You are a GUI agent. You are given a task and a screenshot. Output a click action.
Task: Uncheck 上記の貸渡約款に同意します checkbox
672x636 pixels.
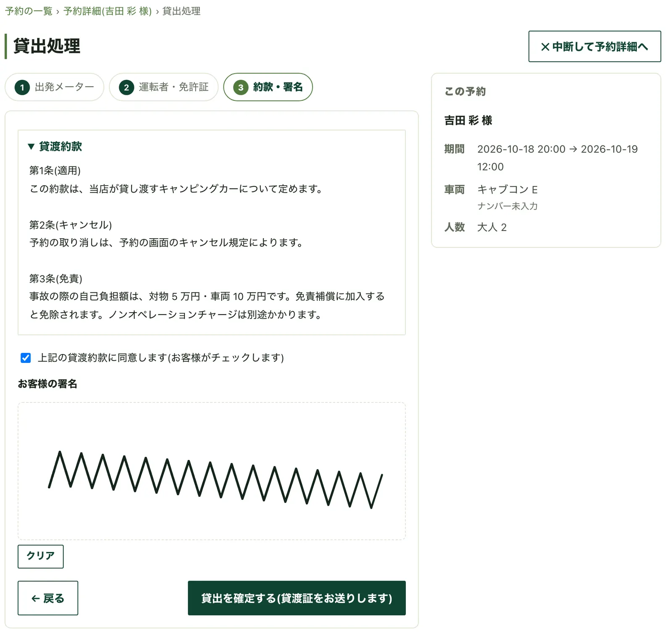[26, 358]
